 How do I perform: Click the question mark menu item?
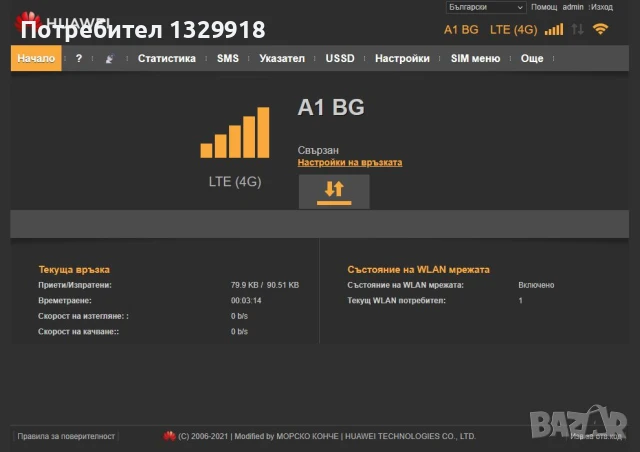click(79, 58)
